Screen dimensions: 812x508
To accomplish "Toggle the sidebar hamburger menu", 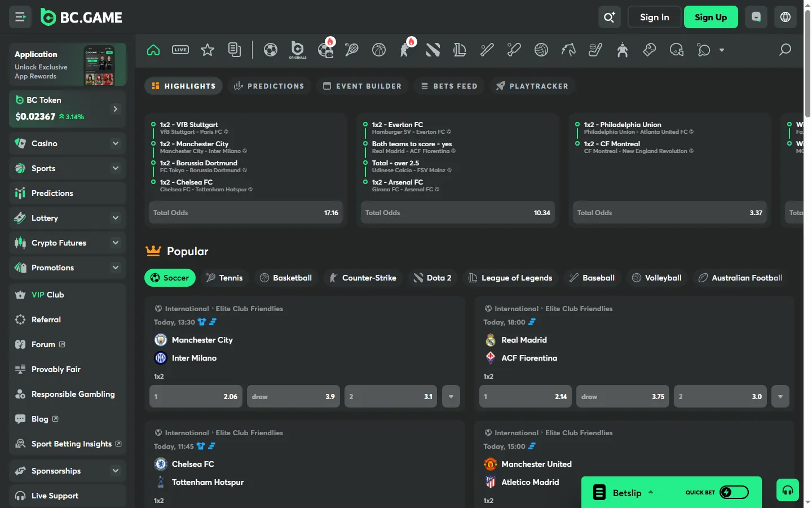I will (x=20, y=17).
